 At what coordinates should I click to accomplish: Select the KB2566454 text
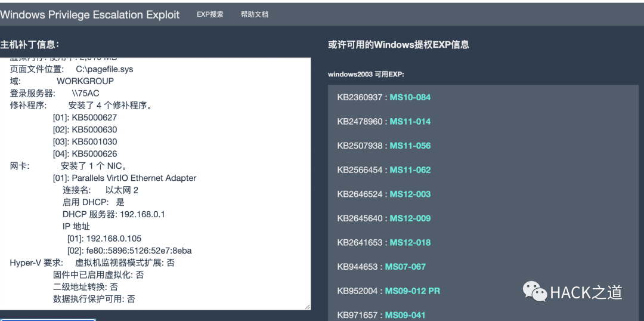click(360, 170)
